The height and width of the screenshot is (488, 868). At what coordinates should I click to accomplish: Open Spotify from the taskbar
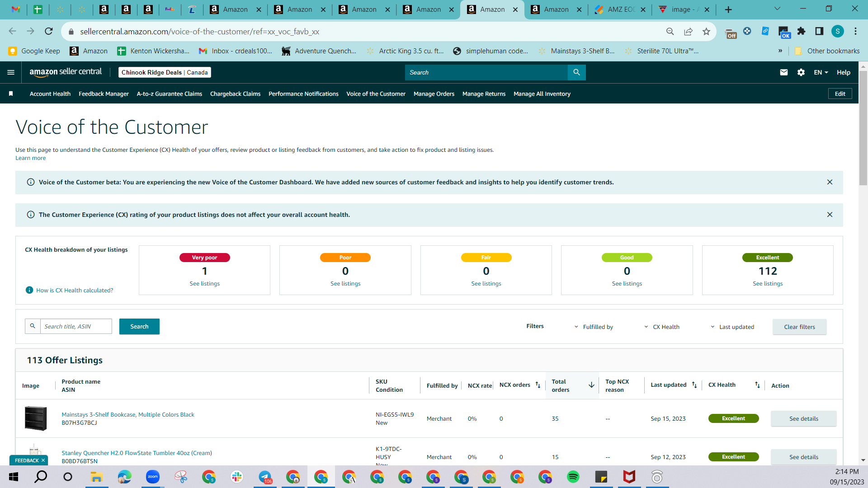click(573, 477)
